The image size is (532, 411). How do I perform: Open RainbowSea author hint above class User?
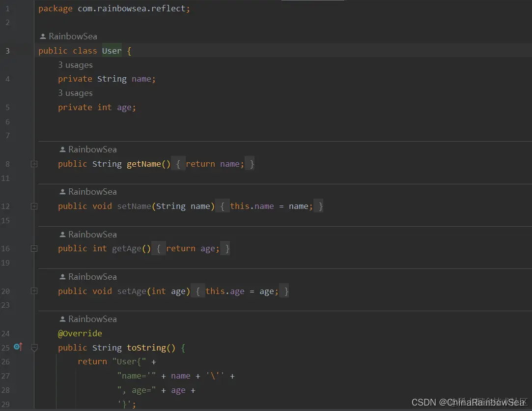pyautogui.click(x=69, y=36)
